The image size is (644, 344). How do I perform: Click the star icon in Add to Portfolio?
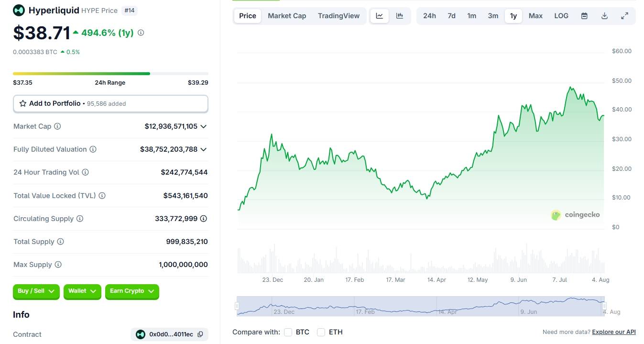[22, 103]
